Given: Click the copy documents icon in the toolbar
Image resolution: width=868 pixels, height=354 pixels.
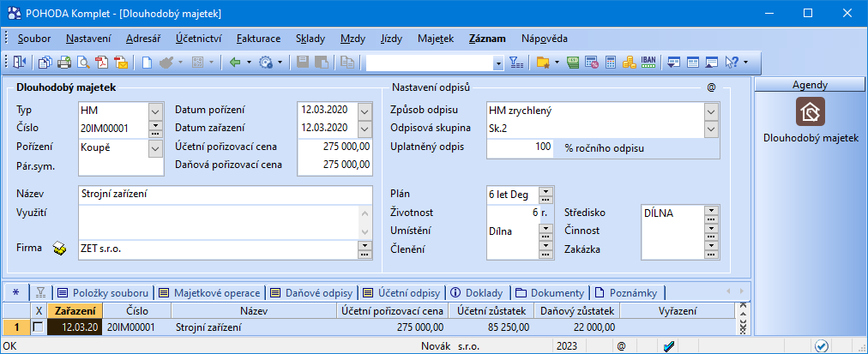Looking at the screenshot, I should (x=45, y=63).
